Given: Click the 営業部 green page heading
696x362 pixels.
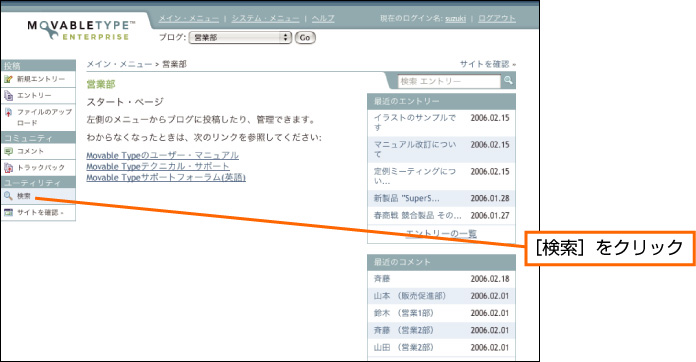Looking at the screenshot, I should pos(101,84).
